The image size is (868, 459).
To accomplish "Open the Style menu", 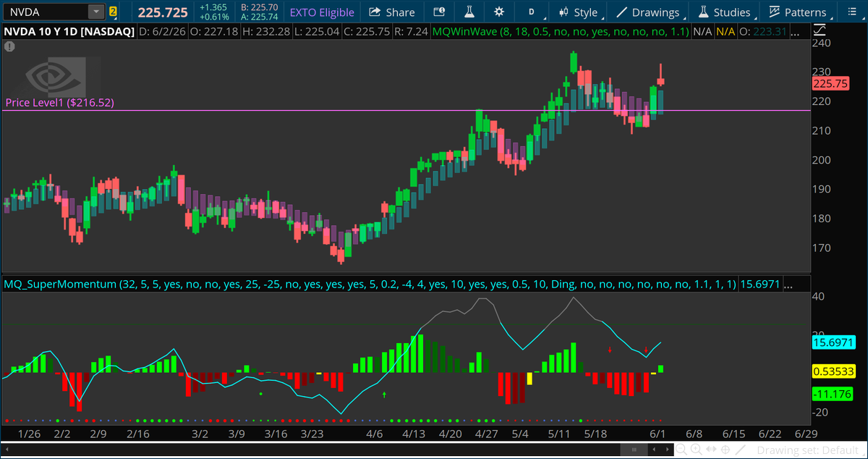I will (578, 12).
